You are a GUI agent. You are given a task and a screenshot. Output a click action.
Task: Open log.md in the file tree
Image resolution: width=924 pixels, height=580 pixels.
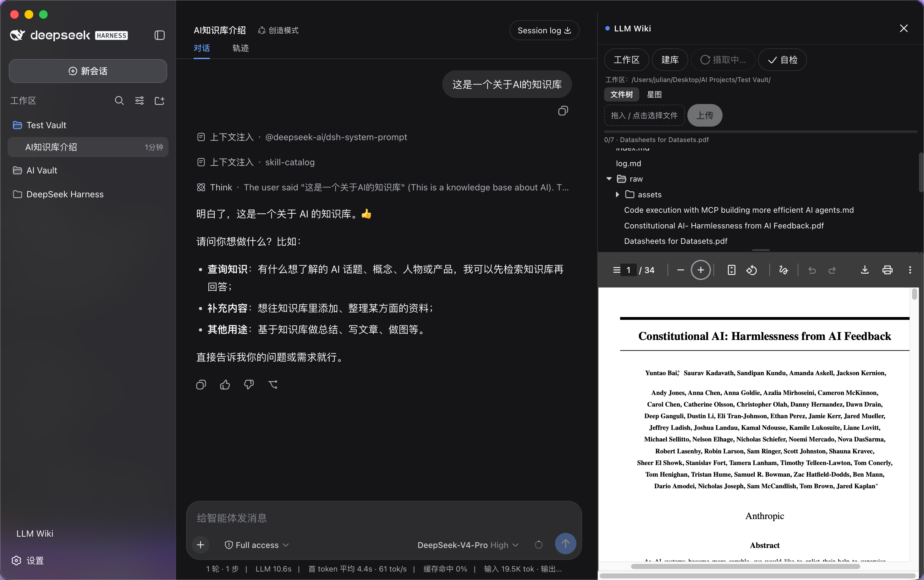point(628,163)
